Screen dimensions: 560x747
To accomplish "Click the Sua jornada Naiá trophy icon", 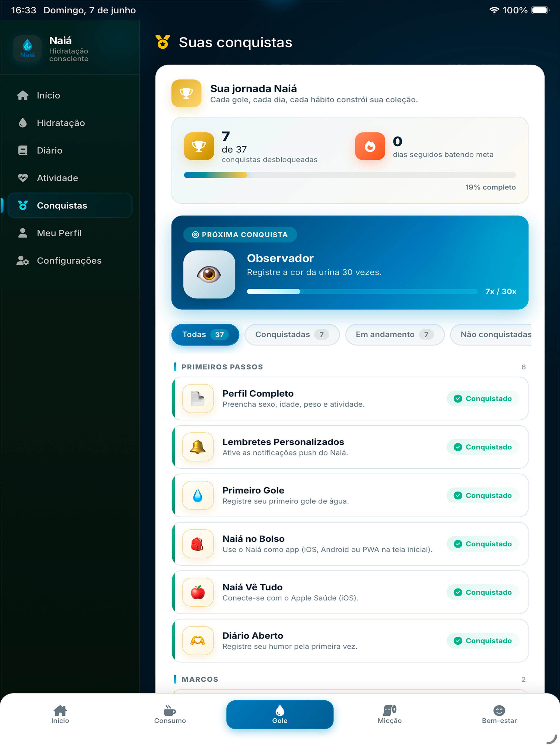I will coord(186,93).
